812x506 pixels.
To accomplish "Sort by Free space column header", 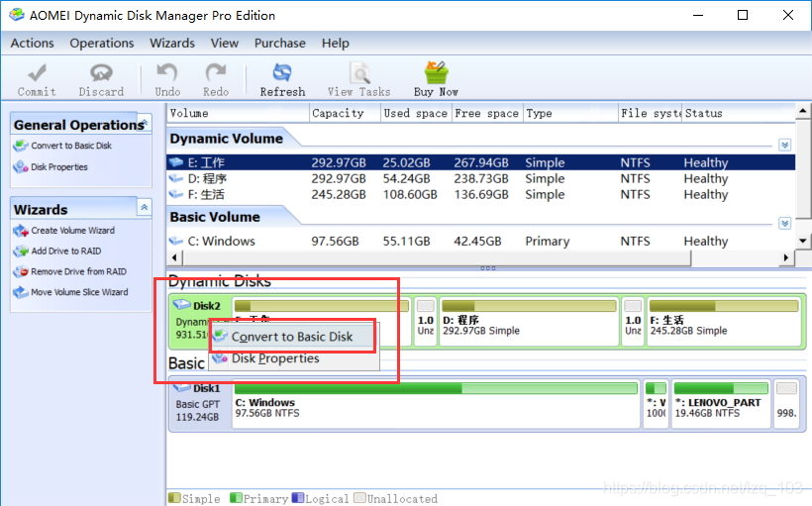I will pos(487,114).
